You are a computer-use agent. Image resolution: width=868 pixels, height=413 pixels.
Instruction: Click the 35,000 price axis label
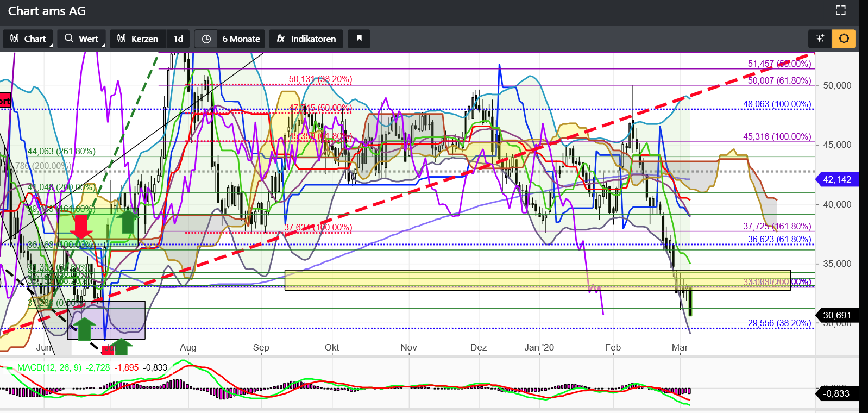(x=837, y=264)
